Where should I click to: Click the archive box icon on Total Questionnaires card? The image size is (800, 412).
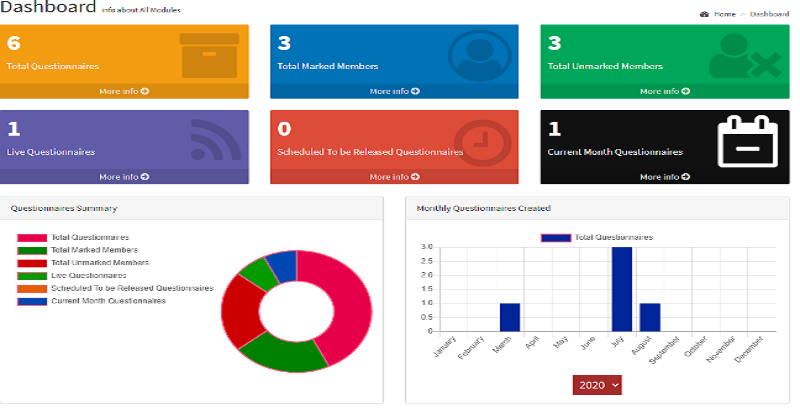pyautogui.click(x=209, y=54)
